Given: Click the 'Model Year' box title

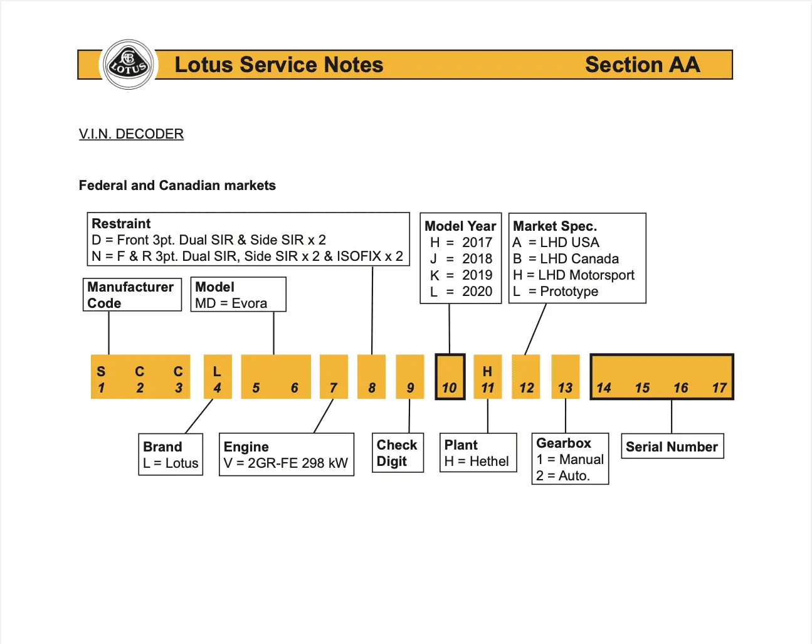Looking at the screenshot, I should pos(460,226).
